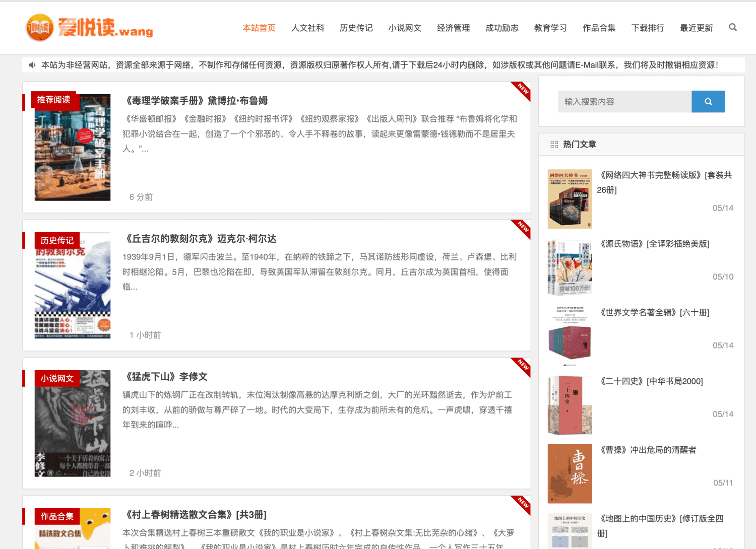Click the speaker announcement icon
Image resolution: width=756 pixels, height=549 pixels.
(32, 65)
